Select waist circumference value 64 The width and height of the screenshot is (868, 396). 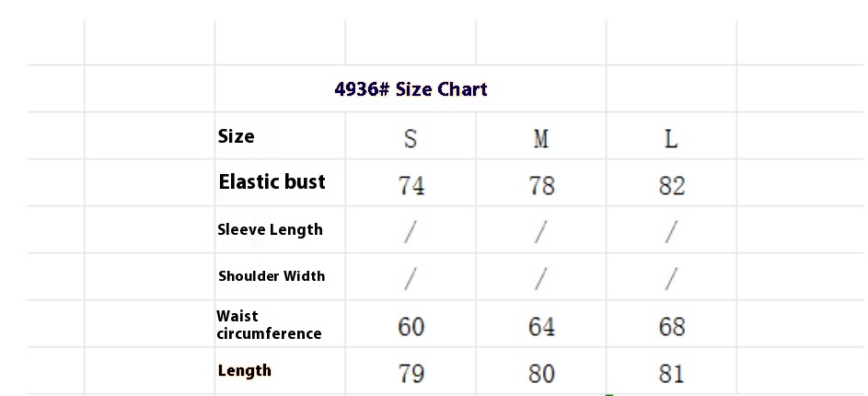[x=541, y=324]
